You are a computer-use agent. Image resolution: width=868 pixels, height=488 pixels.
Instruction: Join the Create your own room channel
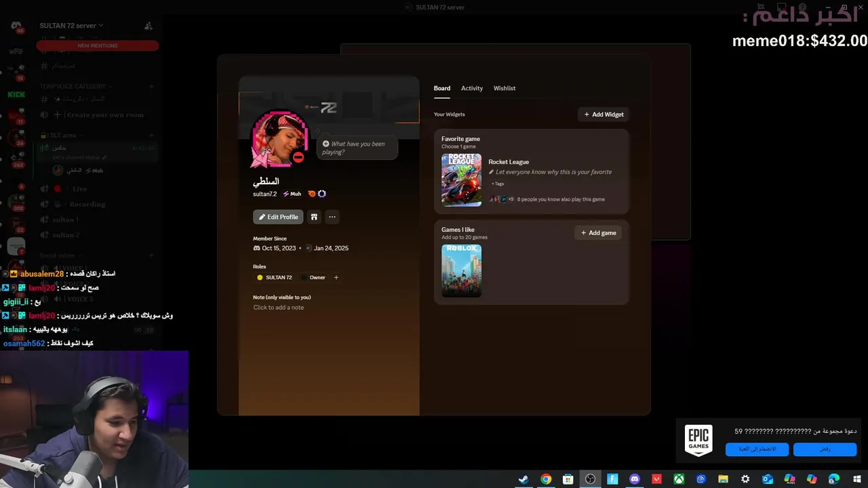click(x=99, y=115)
